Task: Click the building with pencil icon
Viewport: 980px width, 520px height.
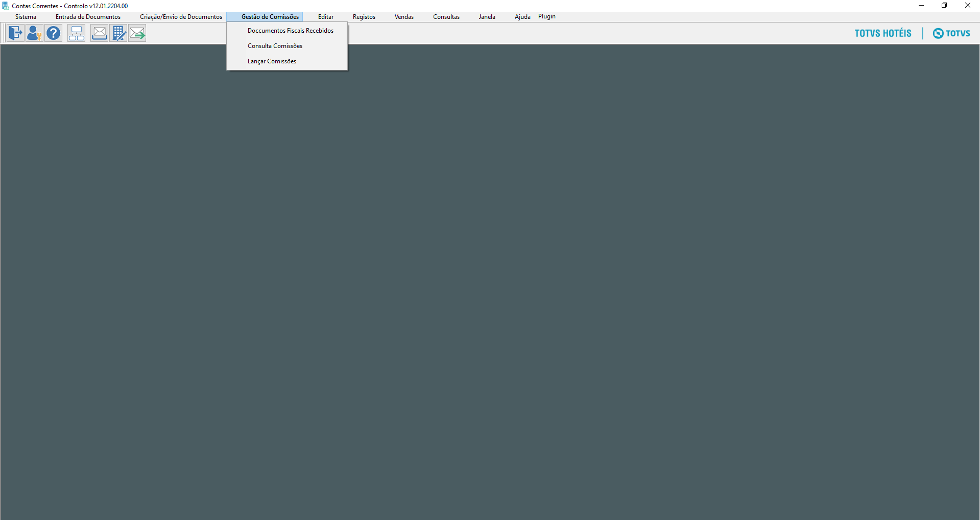Action: pyautogui.click(x=118, y=34)
